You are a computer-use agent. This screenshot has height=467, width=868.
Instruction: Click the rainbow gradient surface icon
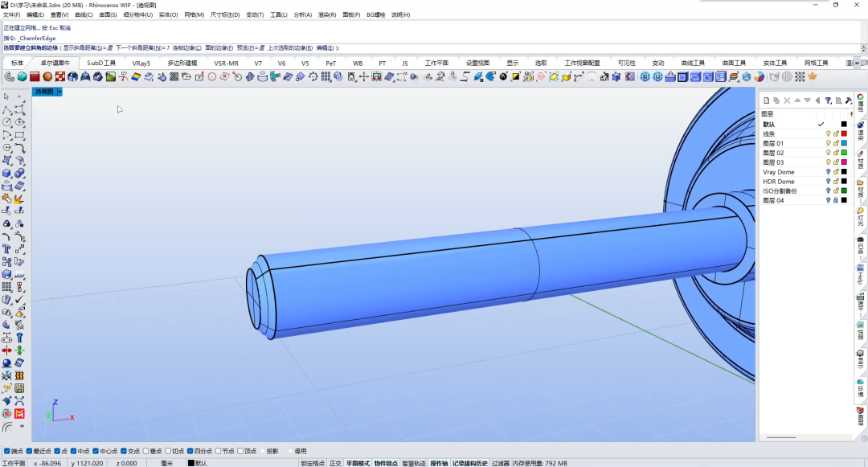(136, 77)
